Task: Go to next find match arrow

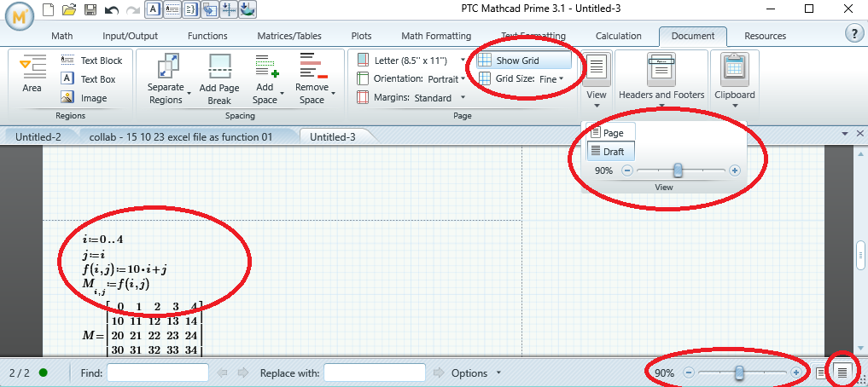Action: click(x=242, y=373)
